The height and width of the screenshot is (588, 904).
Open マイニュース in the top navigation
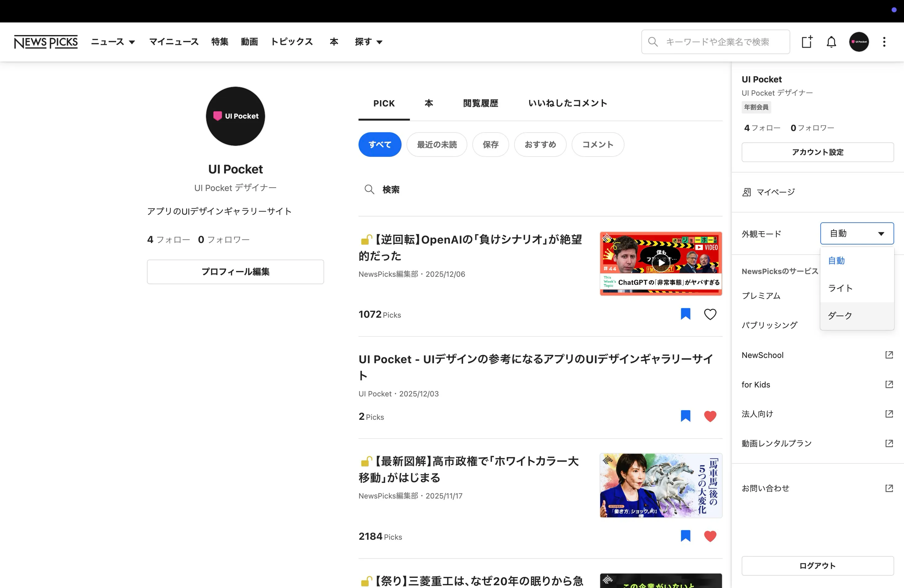pos(174,42)
